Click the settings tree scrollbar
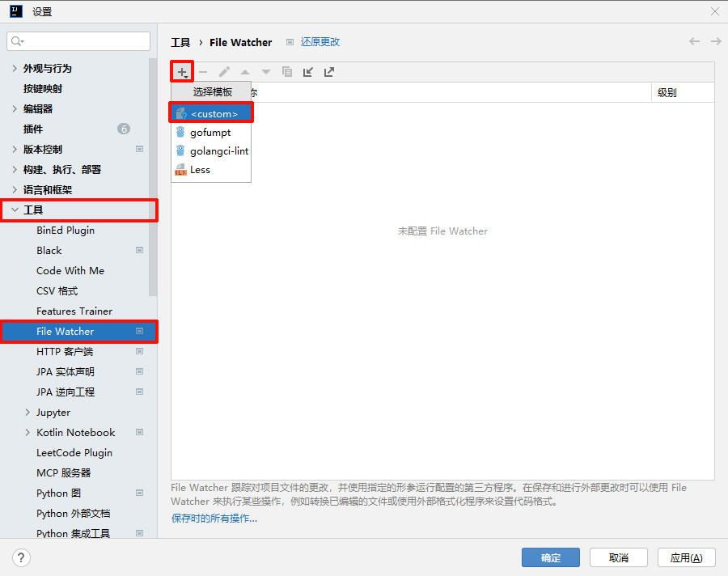This screenshot has height=576, width=728. pyautogui.click(x=153, y=177)
